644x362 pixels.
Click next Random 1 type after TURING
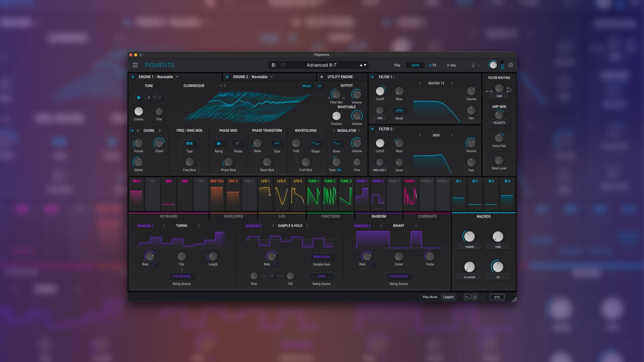(x=199, y=226)
